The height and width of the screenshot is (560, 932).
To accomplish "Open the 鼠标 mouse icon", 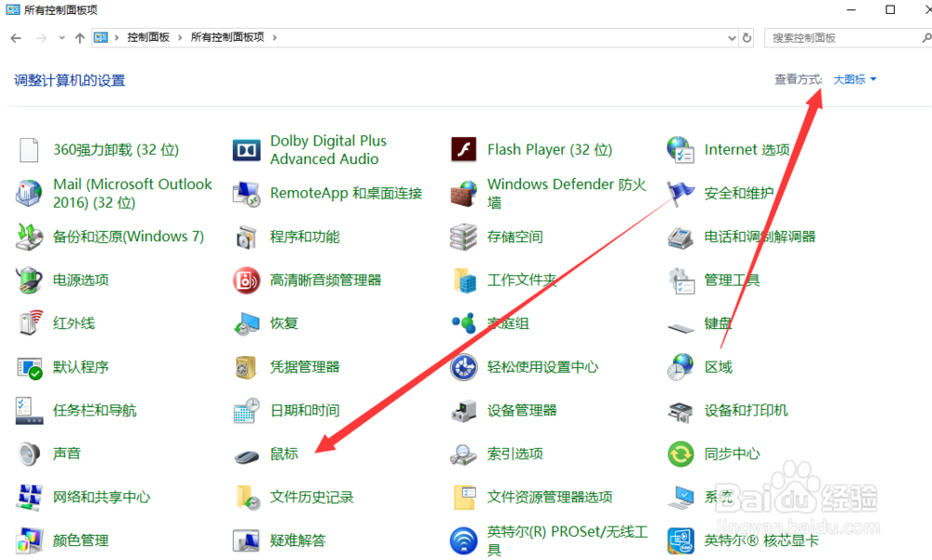I will click(246, 457).
